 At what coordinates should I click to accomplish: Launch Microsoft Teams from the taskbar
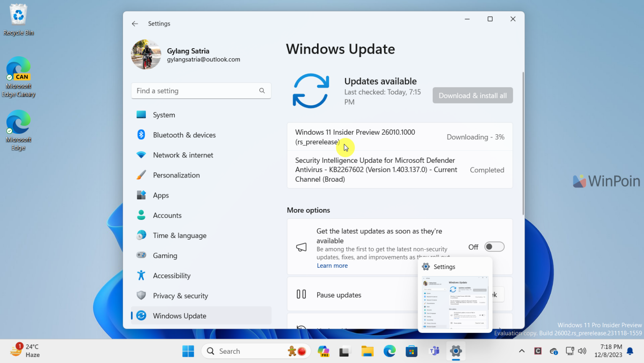point(434,351)
